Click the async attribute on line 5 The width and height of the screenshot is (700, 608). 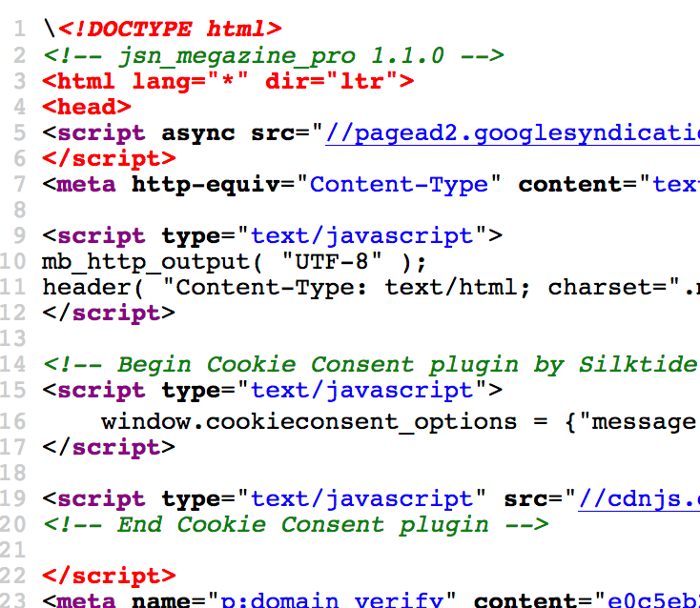(x=198, y=133)
